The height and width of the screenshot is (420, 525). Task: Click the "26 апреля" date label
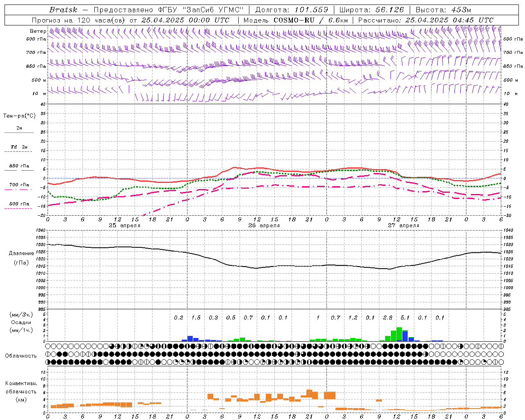pos(264,226)
